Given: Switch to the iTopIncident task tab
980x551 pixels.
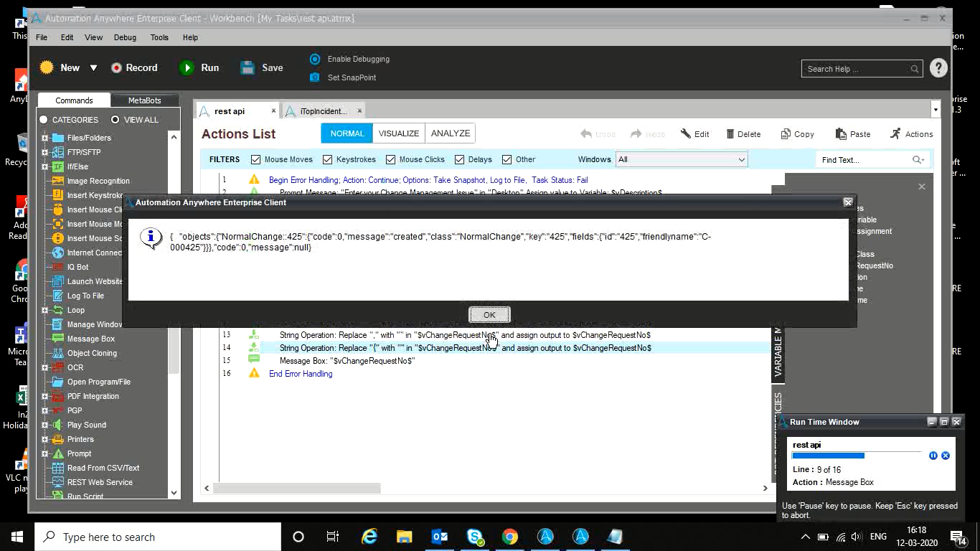Looking at the screenshot, I should click(x=323, y=111).
